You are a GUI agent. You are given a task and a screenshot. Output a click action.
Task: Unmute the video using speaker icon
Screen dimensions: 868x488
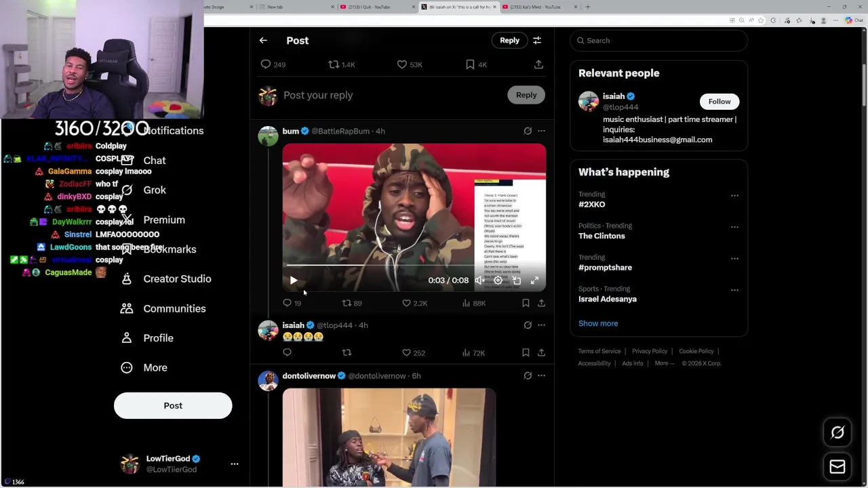point(479,280)
